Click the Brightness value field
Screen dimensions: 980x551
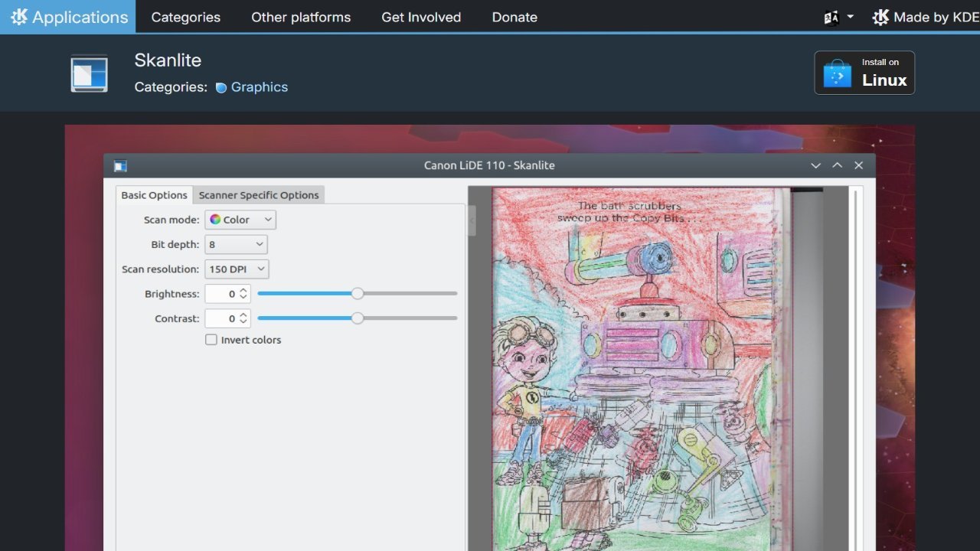click(x=227, y=294)
